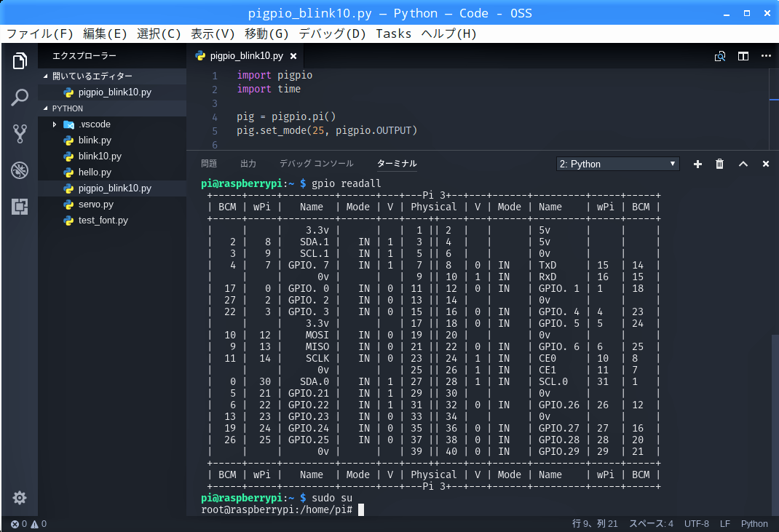Collapse the PYTHON folder section

pos(46,108)
